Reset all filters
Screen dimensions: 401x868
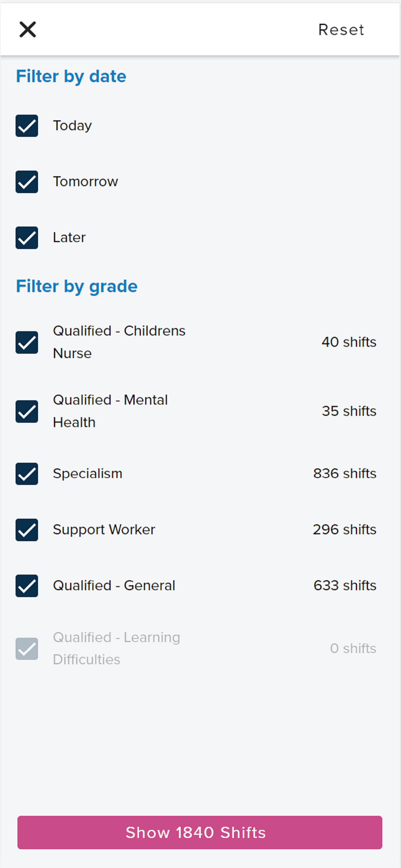[x=341, y=30]
